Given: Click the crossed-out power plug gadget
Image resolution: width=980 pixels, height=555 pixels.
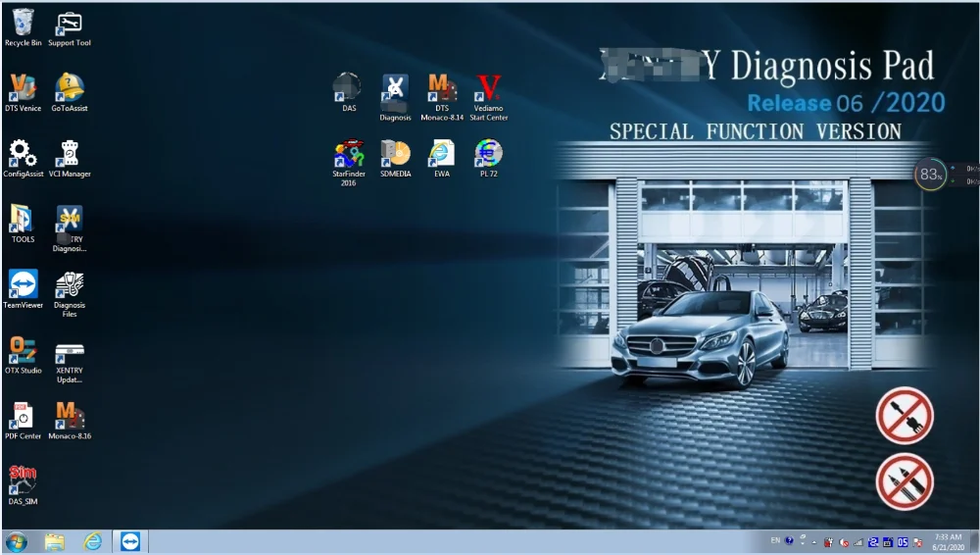Looking at the screenshot, I should 905,416.
